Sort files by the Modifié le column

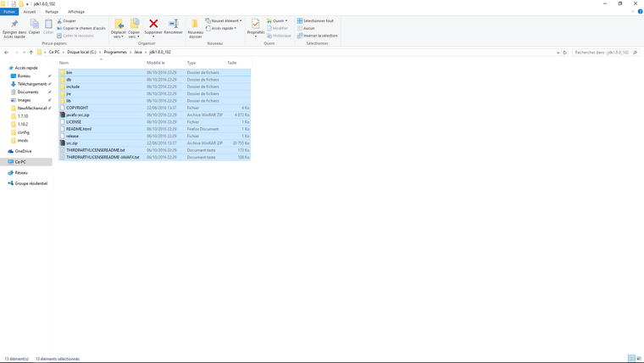click(x=156, y=63)
